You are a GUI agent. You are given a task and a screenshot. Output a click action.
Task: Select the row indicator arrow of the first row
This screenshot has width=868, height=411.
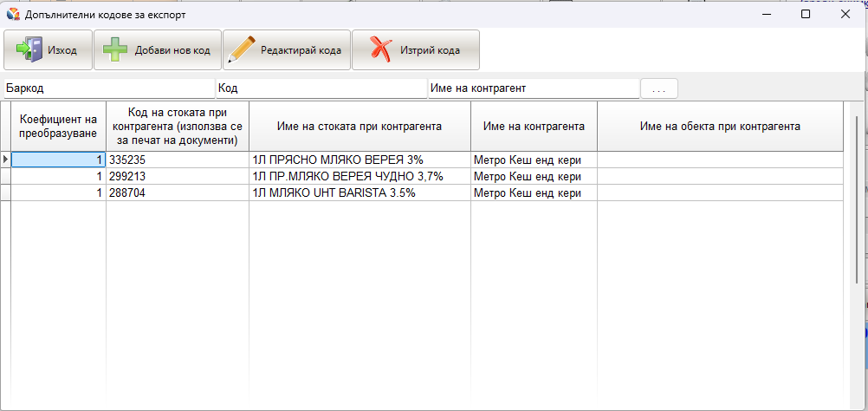point(5,160)
